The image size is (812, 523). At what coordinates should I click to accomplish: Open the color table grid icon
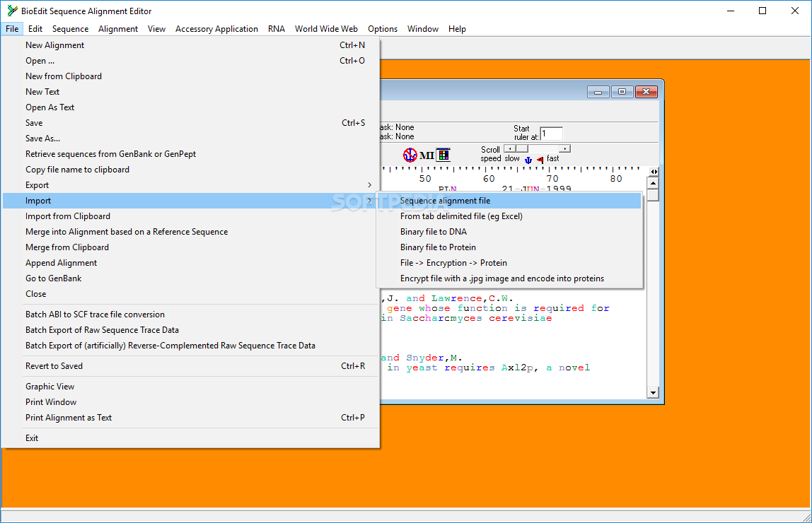[x=443, y=155]
